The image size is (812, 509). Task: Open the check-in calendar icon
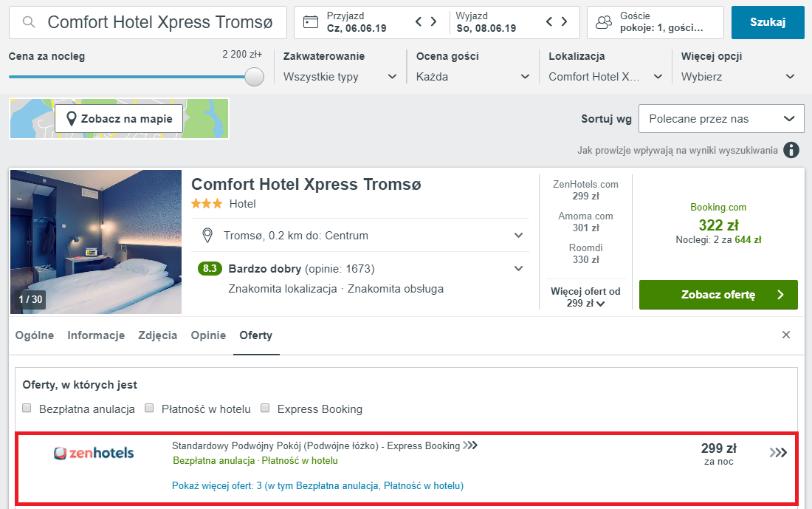310,21
